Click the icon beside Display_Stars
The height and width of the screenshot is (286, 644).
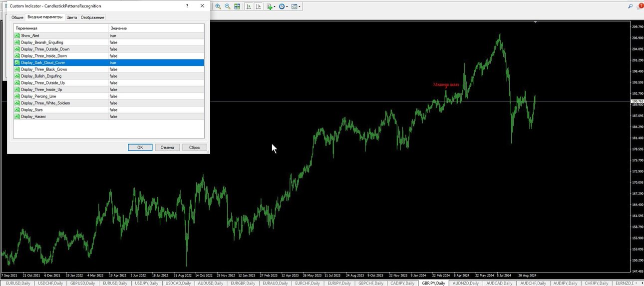[x=17, y=109]
